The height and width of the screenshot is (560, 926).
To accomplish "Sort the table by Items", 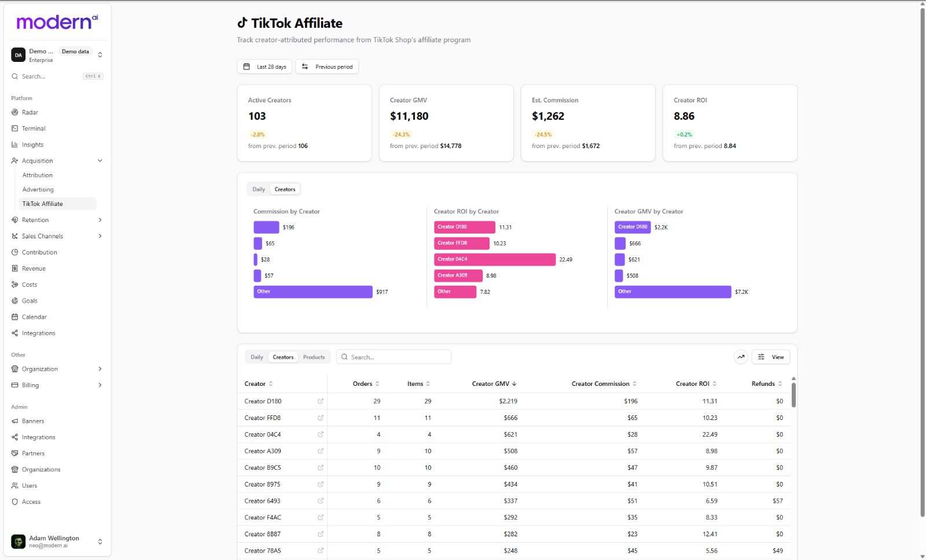I will point(418,384).
